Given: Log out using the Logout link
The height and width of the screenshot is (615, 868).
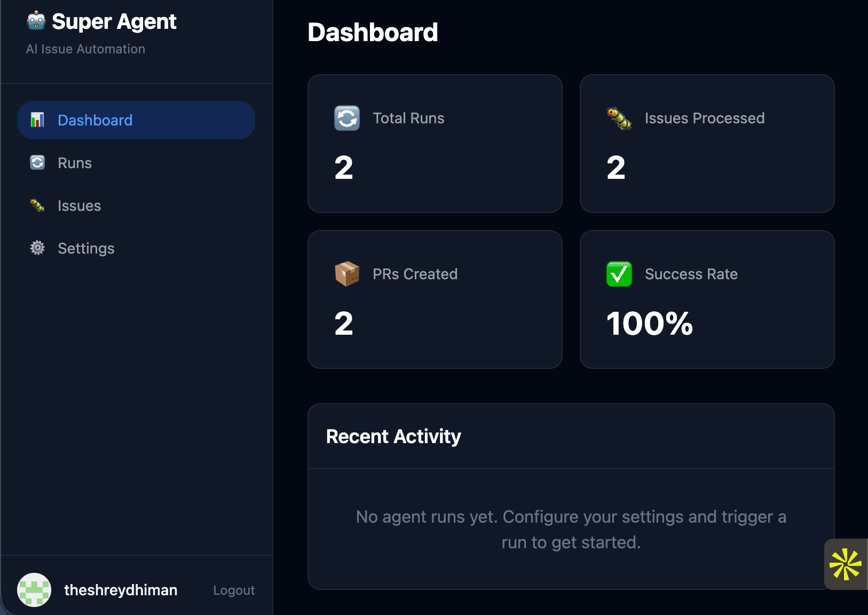Looking at the screenshot, I should 234,590.
